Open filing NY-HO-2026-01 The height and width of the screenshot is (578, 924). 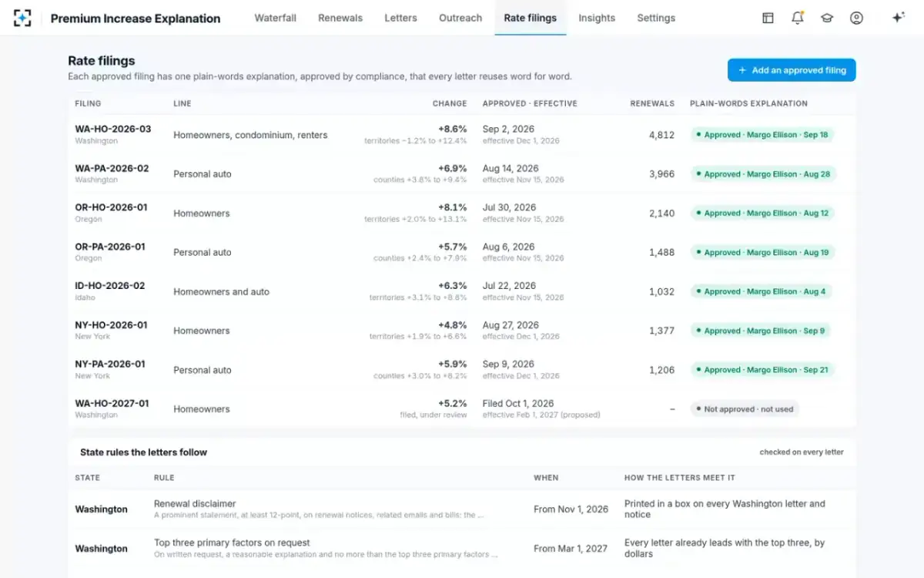click(111, 324)
